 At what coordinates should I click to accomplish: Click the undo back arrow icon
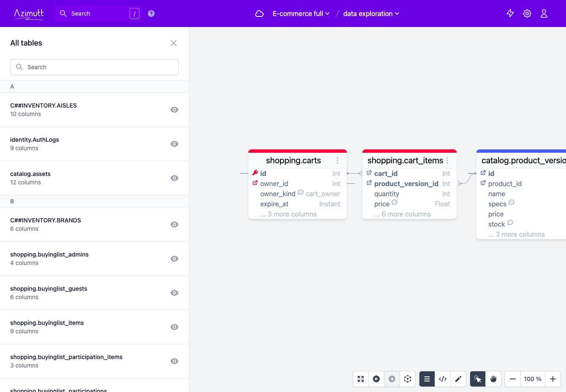(376, 379)
